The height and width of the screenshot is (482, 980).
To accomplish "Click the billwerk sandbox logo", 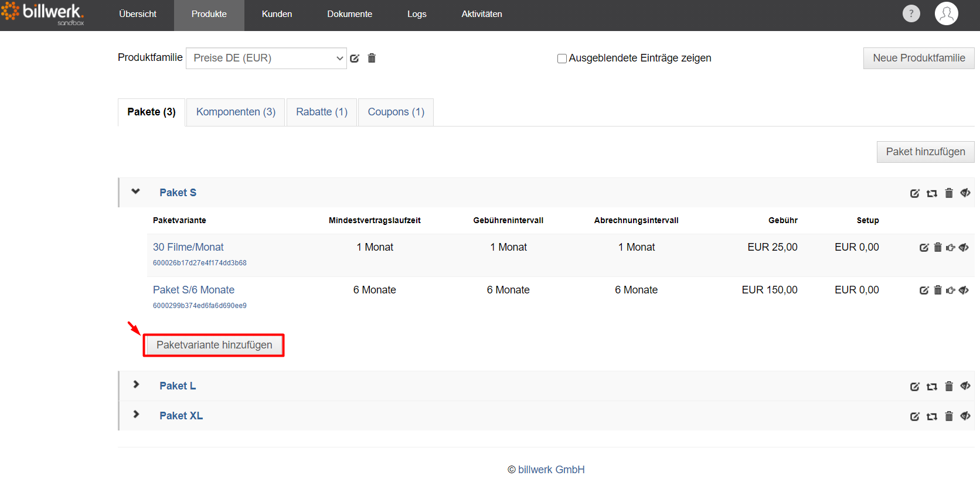I will [43, 14].
